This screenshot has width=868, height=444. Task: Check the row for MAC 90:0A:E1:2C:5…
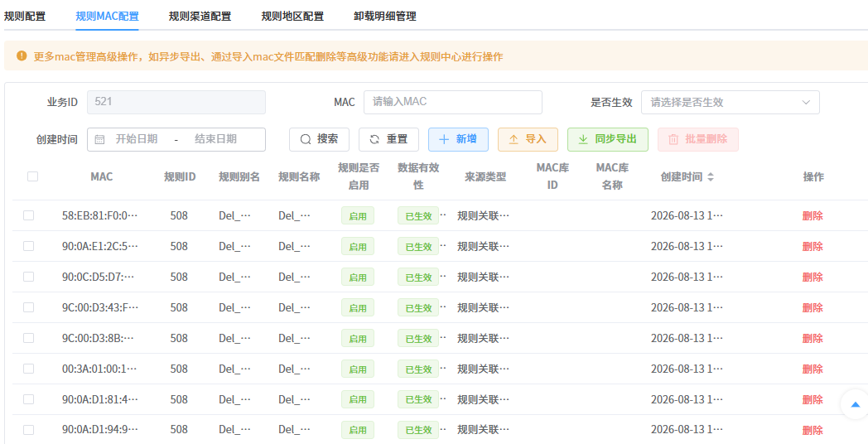[28, 246]
